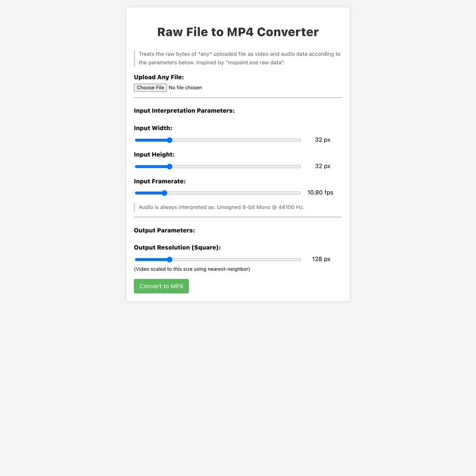
Task: Grab the Input Framerate slider handle
Action: (164, 193)
